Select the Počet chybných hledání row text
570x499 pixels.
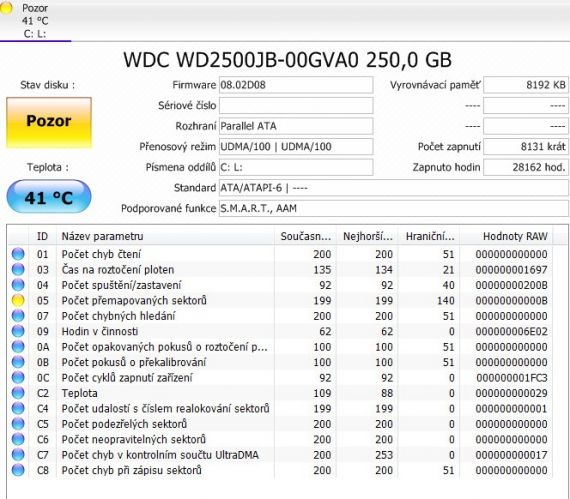click(118, 316)
